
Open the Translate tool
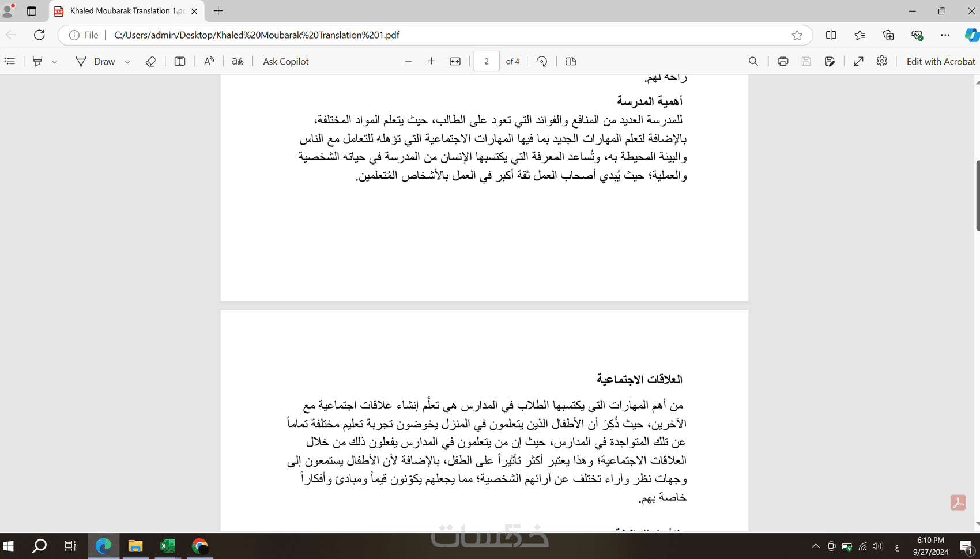(238, 61)
